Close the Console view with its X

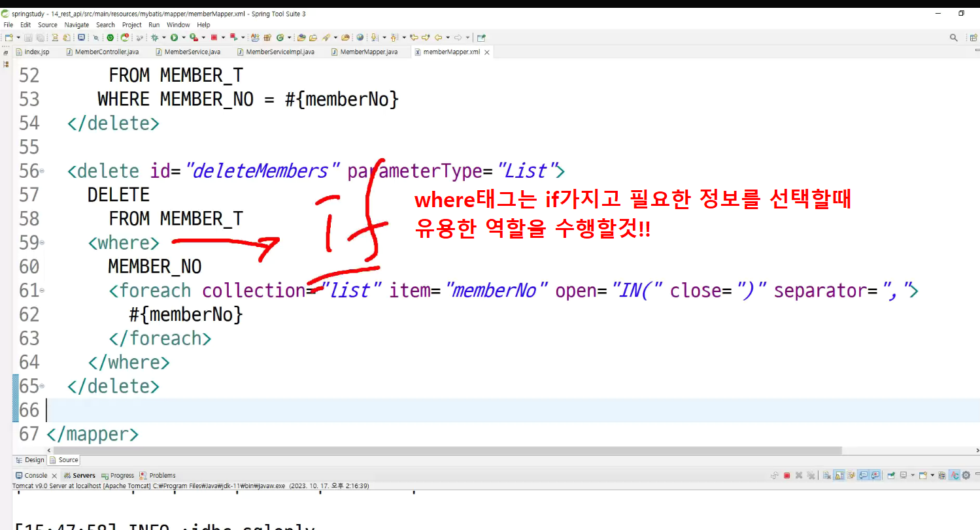[54, 476]
